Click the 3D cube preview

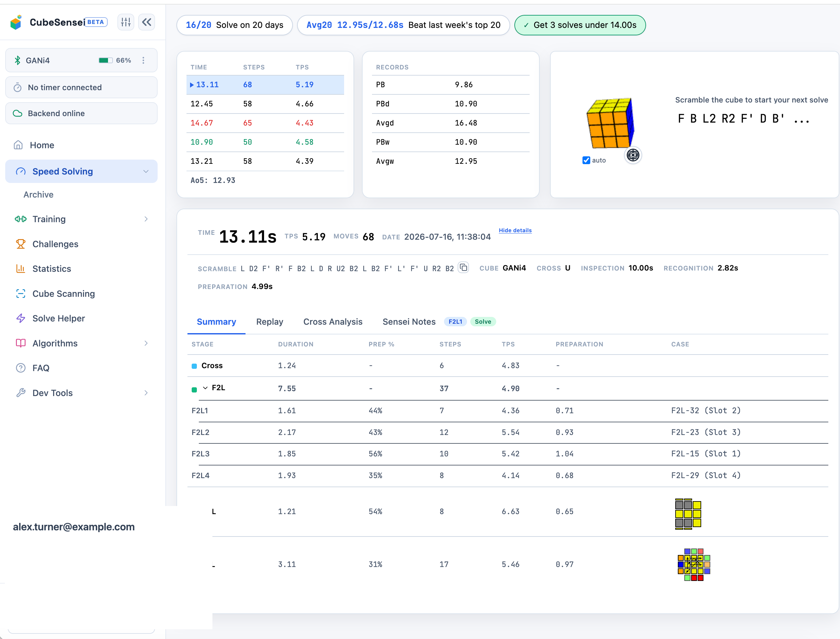click(610, 123)
